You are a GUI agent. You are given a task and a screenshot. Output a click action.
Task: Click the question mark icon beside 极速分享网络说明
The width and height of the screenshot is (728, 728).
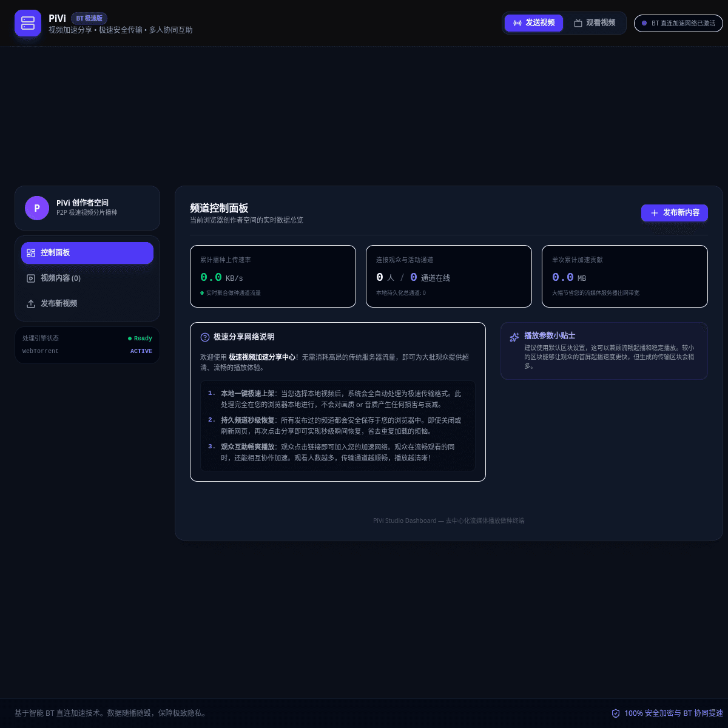point(205,337)
